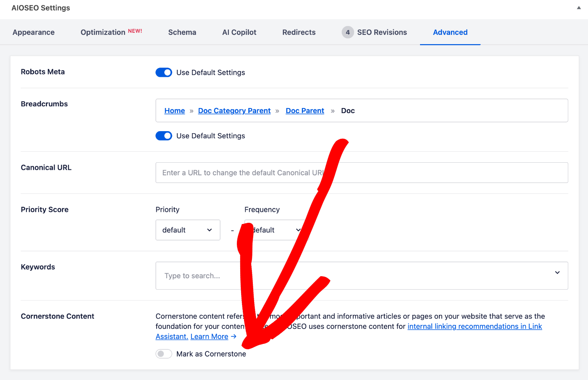Focus the Canonical URL input field

pos(362,173)
